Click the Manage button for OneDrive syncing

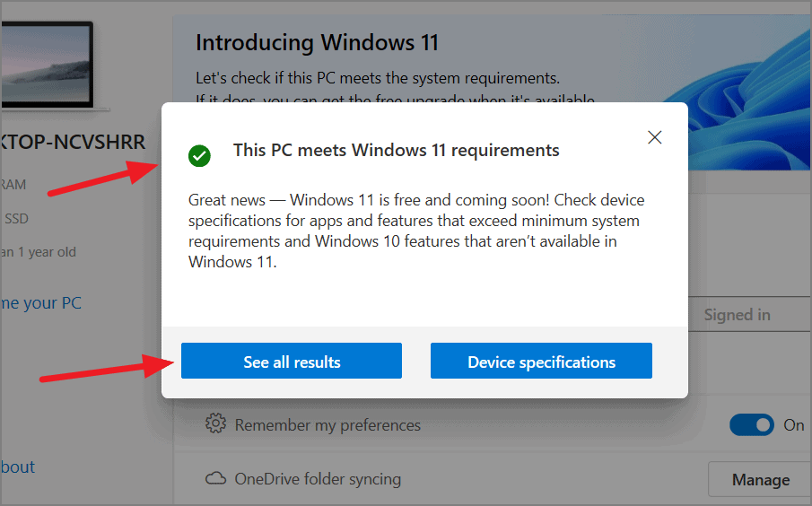[x=760, y=480]
